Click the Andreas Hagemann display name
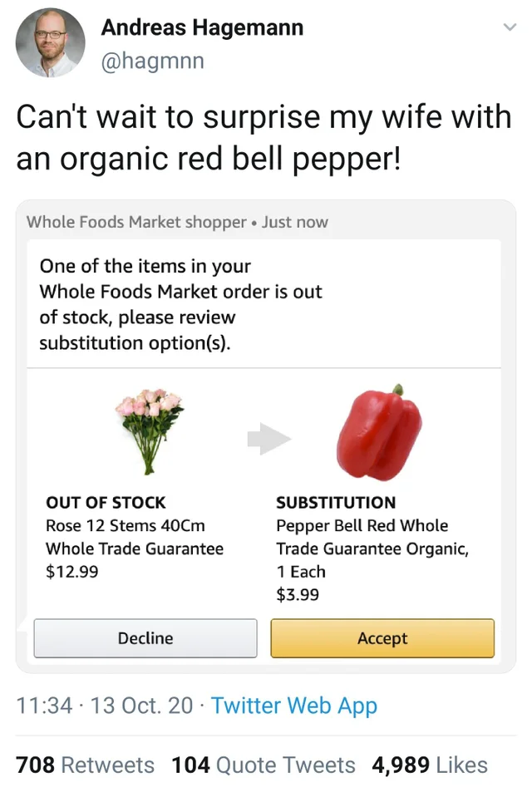The height and width of the screenshot is (792, 532). tap(202, 27)
